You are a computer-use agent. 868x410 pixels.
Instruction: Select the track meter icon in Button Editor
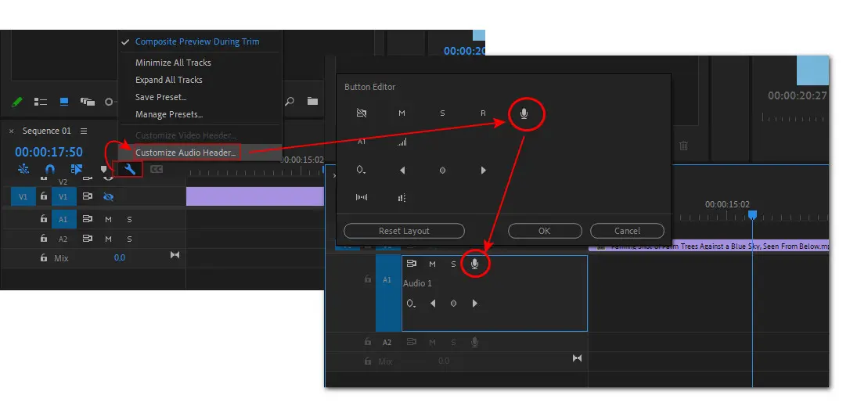(402, 197)
